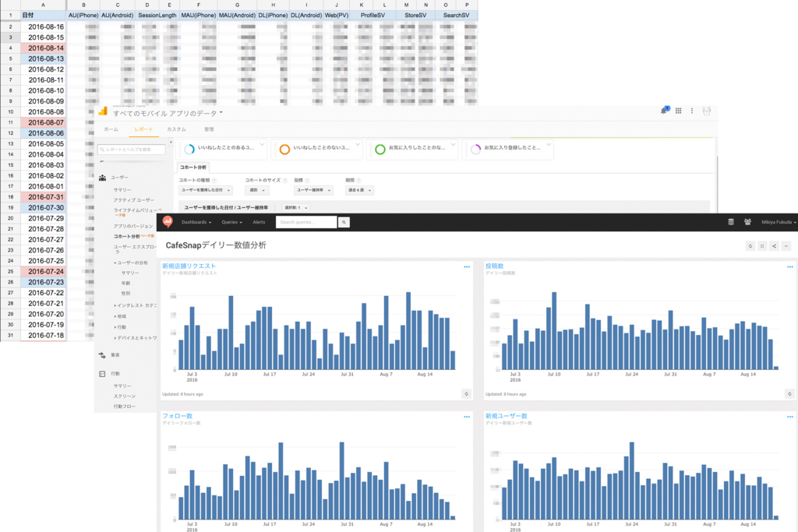Open the Queries dropdown menu
Image resolution: width=798 pixels, height=532 pixels.
231,222
